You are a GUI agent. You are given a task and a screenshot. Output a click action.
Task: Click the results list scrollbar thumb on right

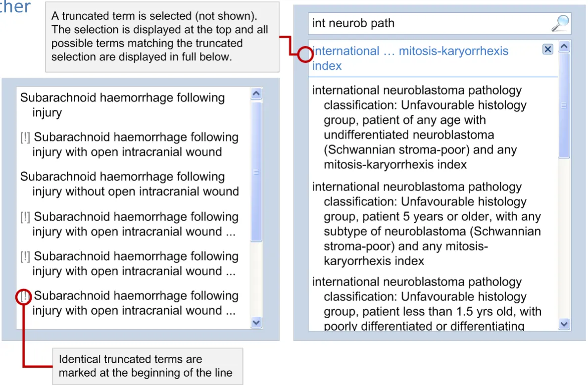(x=564, y=106)
